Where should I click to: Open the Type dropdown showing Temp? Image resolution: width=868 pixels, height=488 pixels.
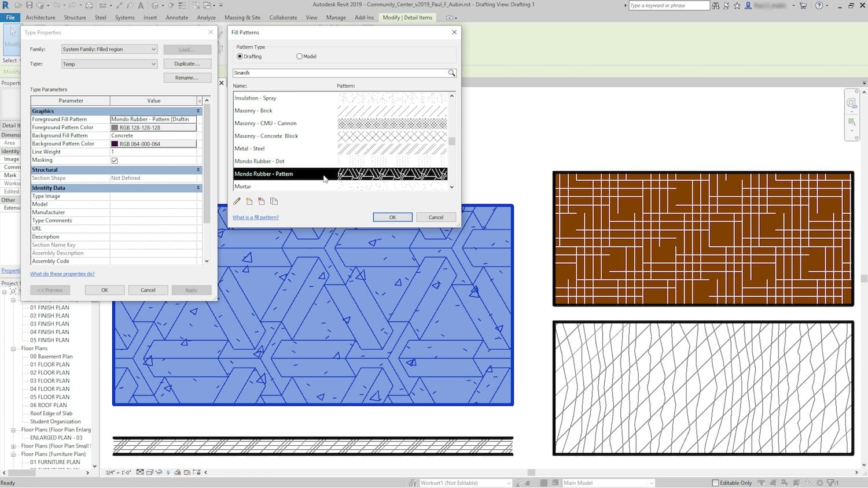coord(109,64)
